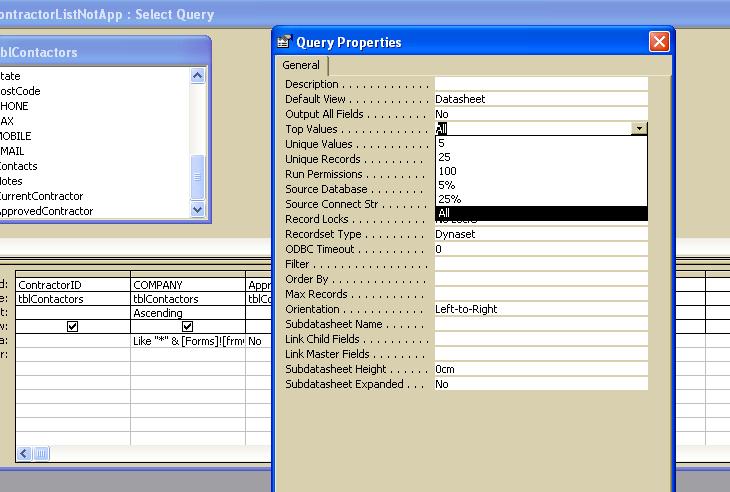Click the Filter property field

tap(541, 264)
